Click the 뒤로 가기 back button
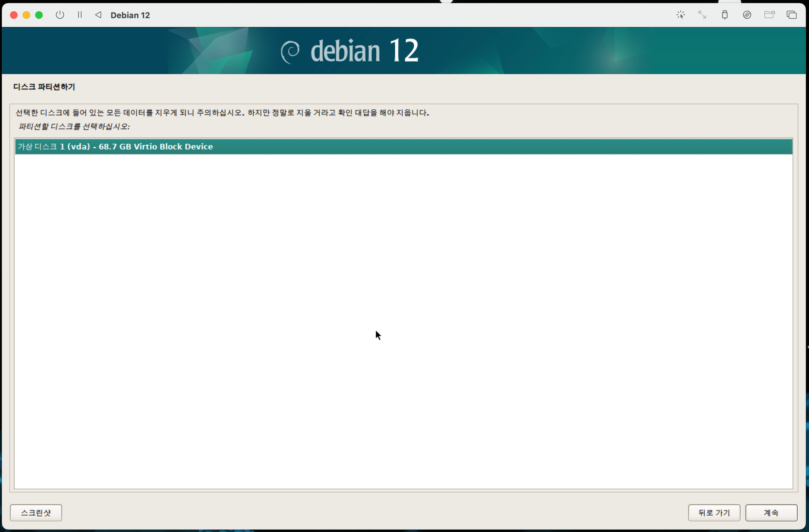Viewport: 809px width, 532px height. 714,513
